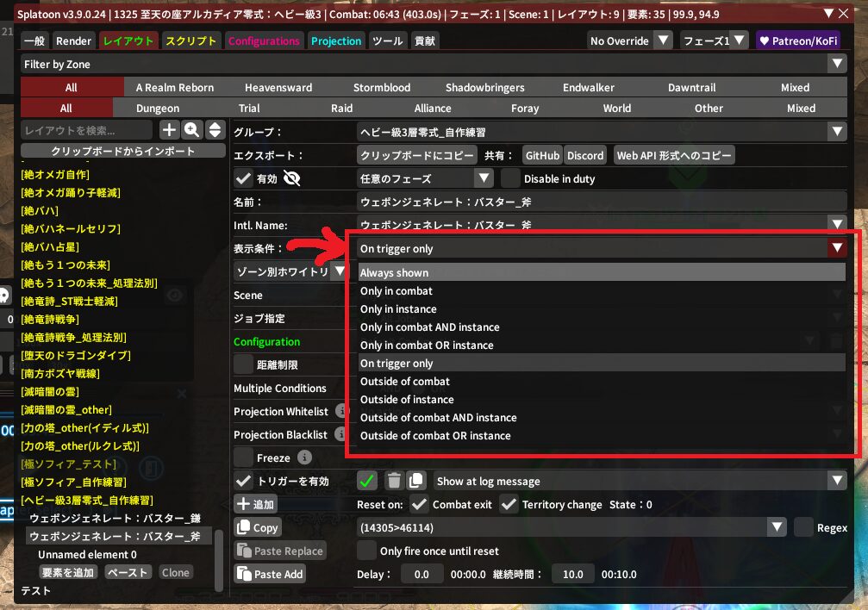868x610 pixels.
Task: Click the Patreon/KoFi heart button
Action: pos(797,40)
